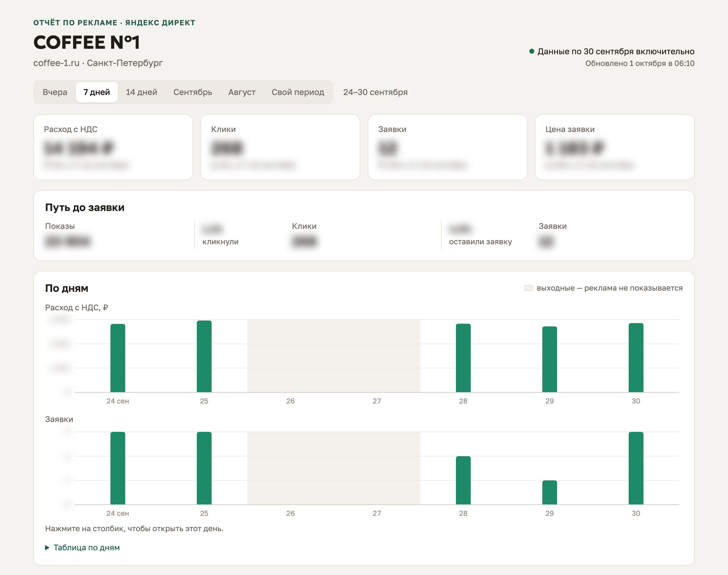Open 30 September bar in spend chart
Viewport: 728px width, 575px height.
coord(636,358)
